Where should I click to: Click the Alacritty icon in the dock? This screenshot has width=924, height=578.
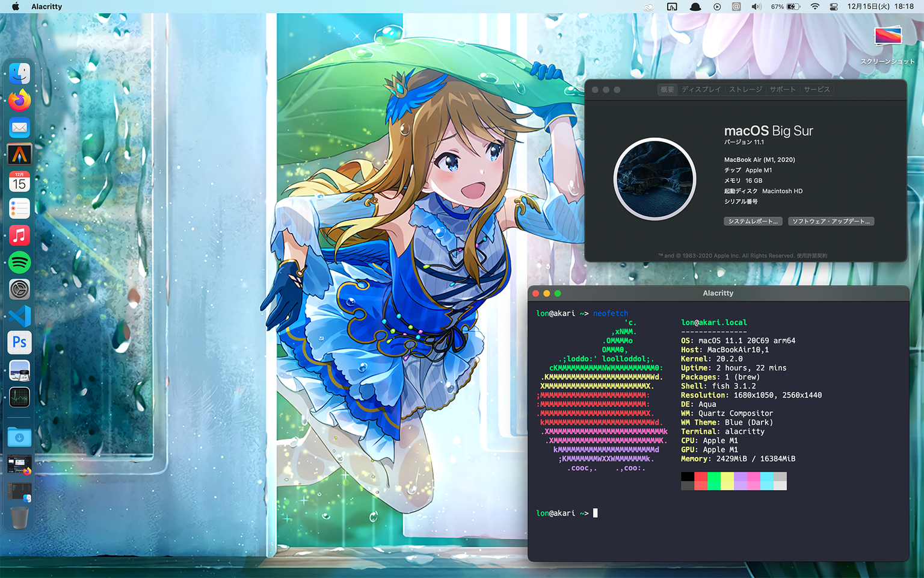click(x=19, y=155)
